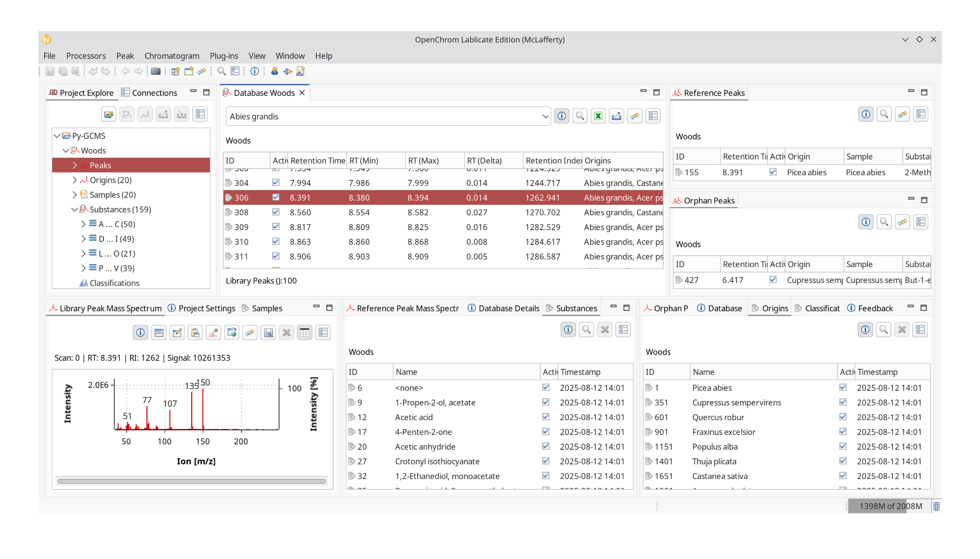Click delete X icon in Origins panel toolbar

[x=902, y=330]
